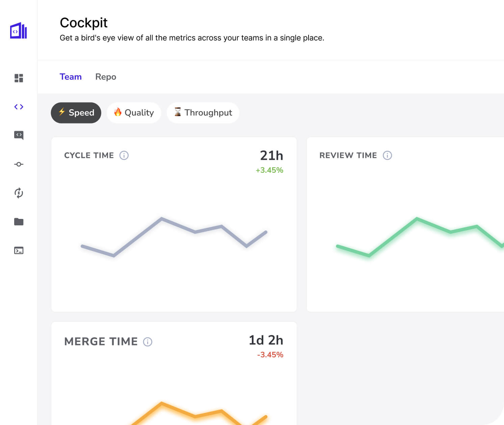Screen dimensions: 504x425
Task: Click the 21h cycle time value
Action: click(x=271, y=155)
